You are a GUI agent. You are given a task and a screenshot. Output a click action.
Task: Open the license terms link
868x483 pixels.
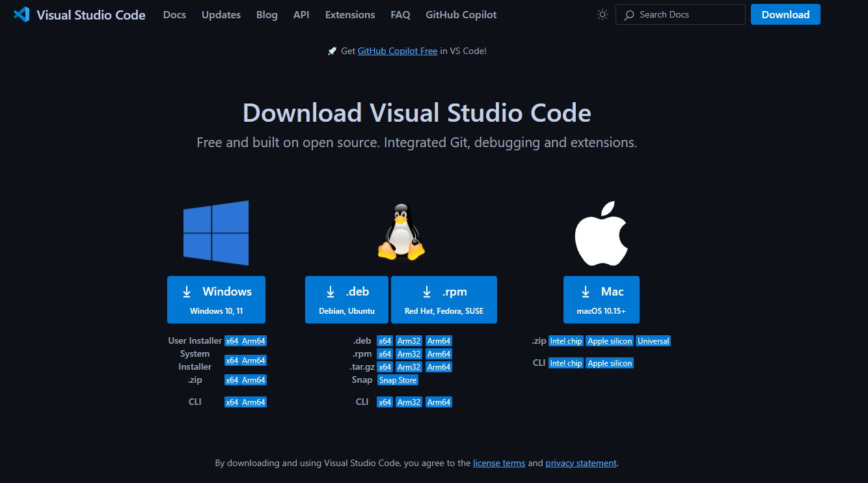[x=499, y=463]
